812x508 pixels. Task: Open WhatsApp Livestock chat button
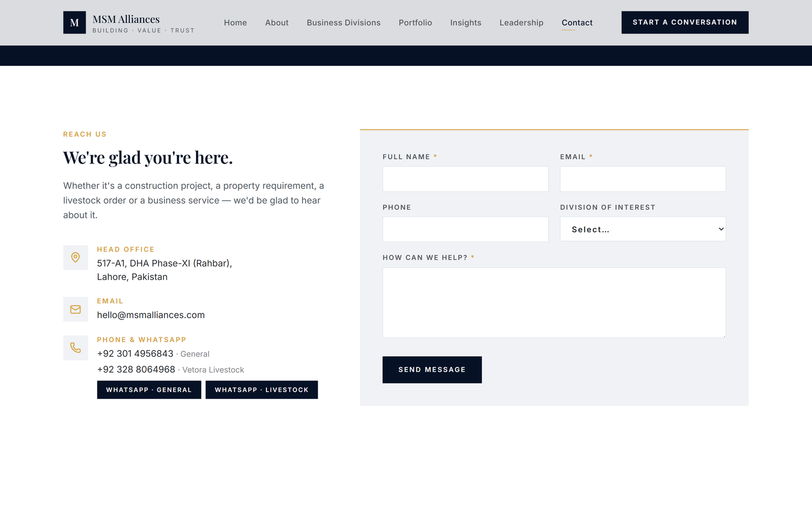(261, 390)
